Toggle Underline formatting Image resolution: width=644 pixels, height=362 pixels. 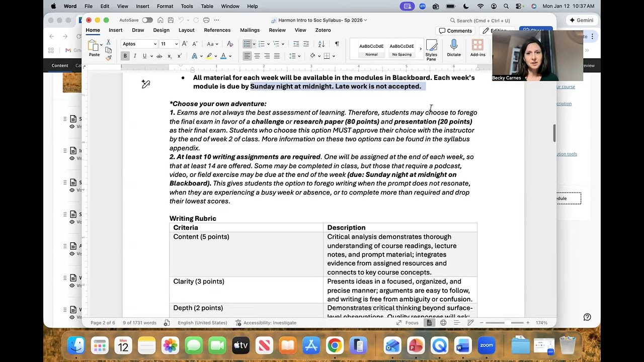point(144,56)
